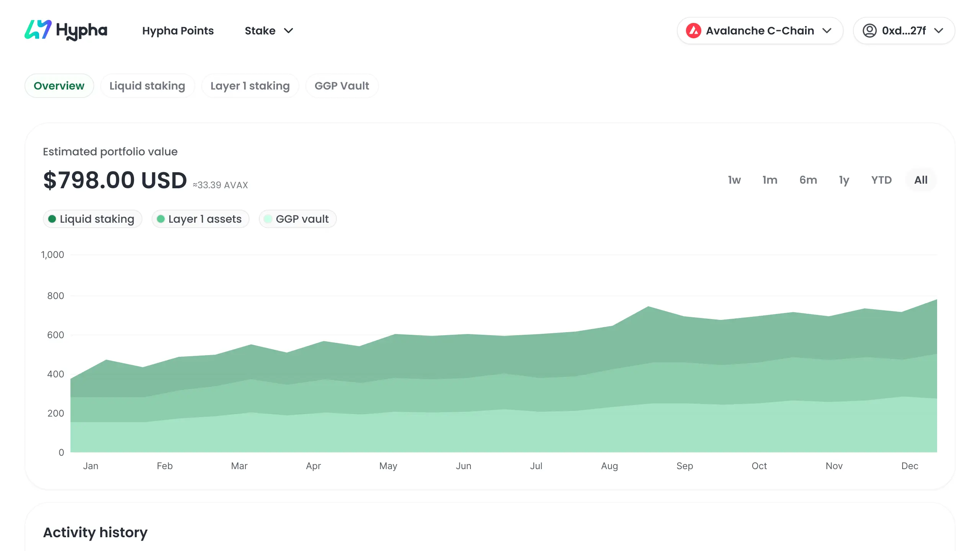Set chart range to 6m
Image resolution: width=980 pixels, height=551 pixels.
pyautogui.click(x=808, y=180)
